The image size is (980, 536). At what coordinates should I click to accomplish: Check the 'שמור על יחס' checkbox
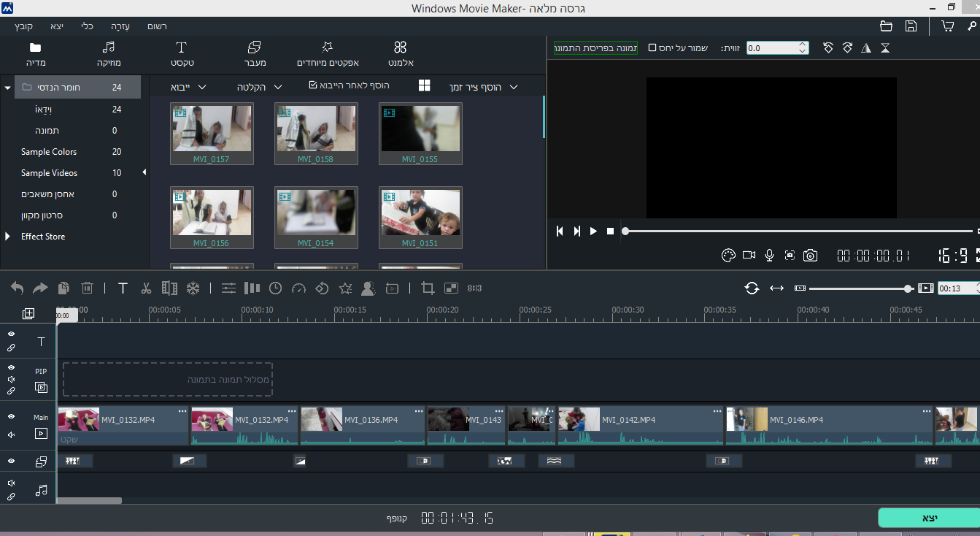pos(652,48)
